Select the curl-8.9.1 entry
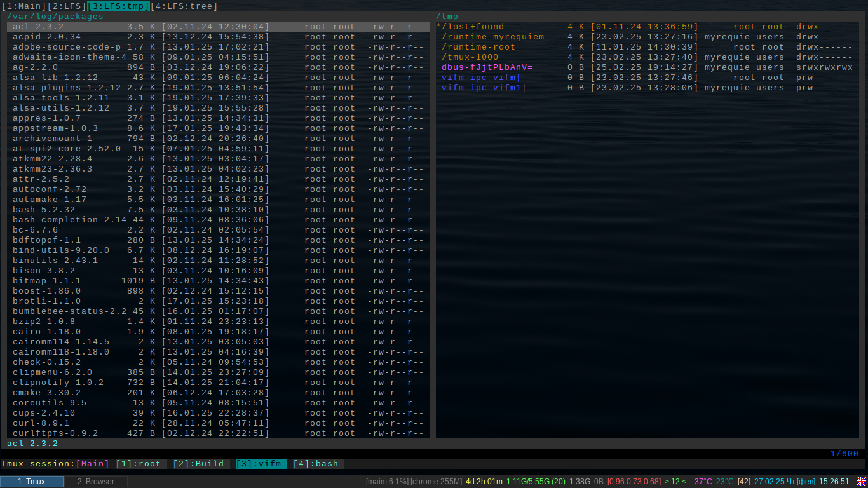 (x=219, y=423)
